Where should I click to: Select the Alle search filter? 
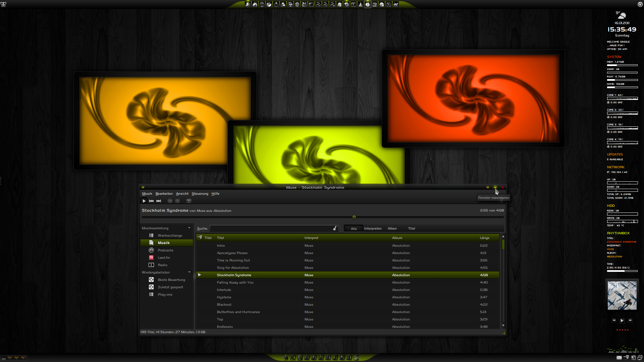(354, 229)
